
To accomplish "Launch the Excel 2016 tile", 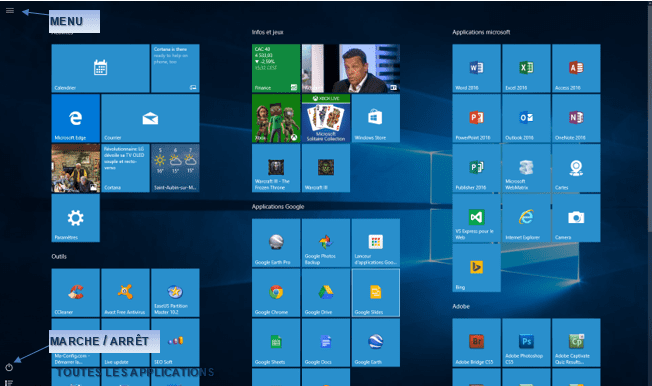I will [526, 68].
